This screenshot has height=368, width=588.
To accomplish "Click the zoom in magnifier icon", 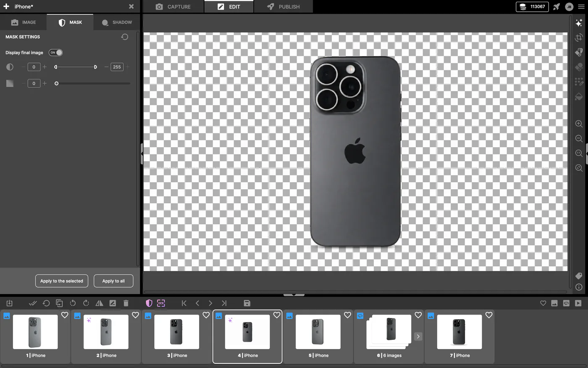I will pyautogui.click(x=579, y=124).
